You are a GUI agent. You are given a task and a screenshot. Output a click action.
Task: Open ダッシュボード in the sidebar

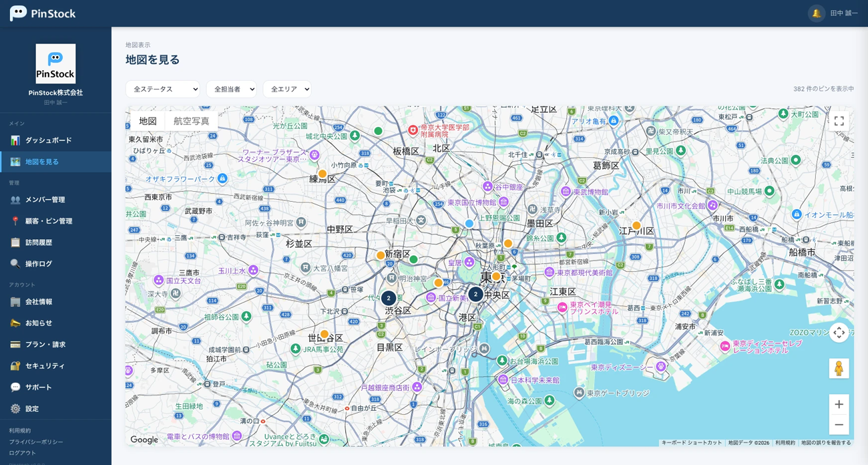coord(55,140)
